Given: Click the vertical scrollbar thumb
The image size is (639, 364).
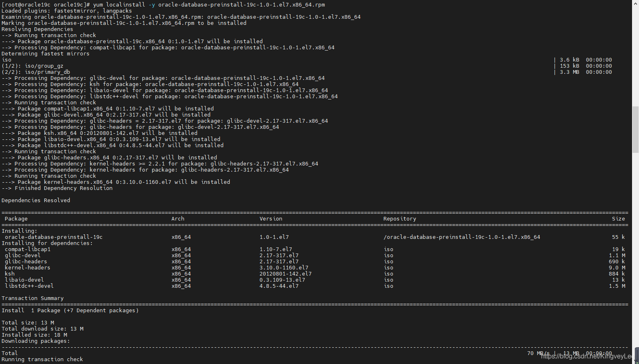Looking at the screenshot, I should click(635, 129).
